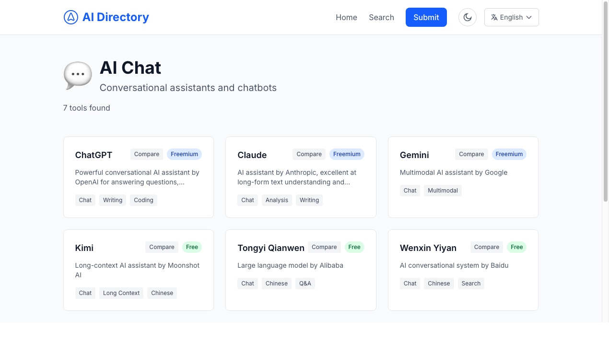609x364 pixels.
Task: Select the Coding tag under ChatGPT
Action: (x=143, y=200)
